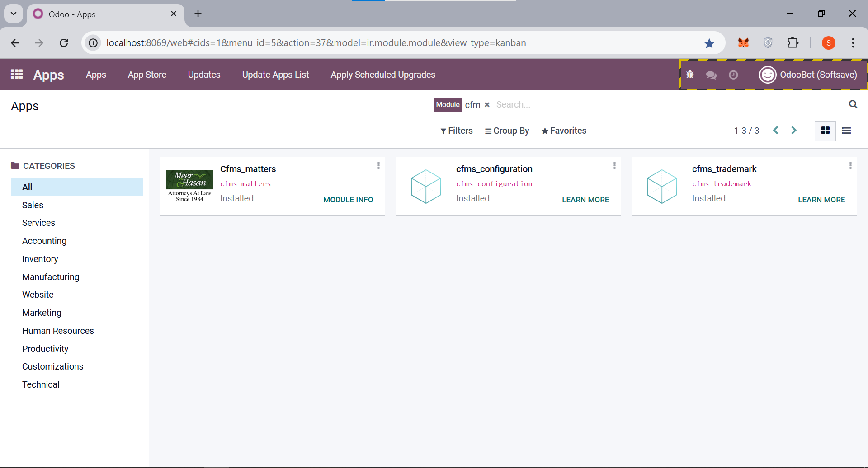Click Apply Scheduled Upgrades
The width and height of the screenshot is (868, 468).
[383, 75]
